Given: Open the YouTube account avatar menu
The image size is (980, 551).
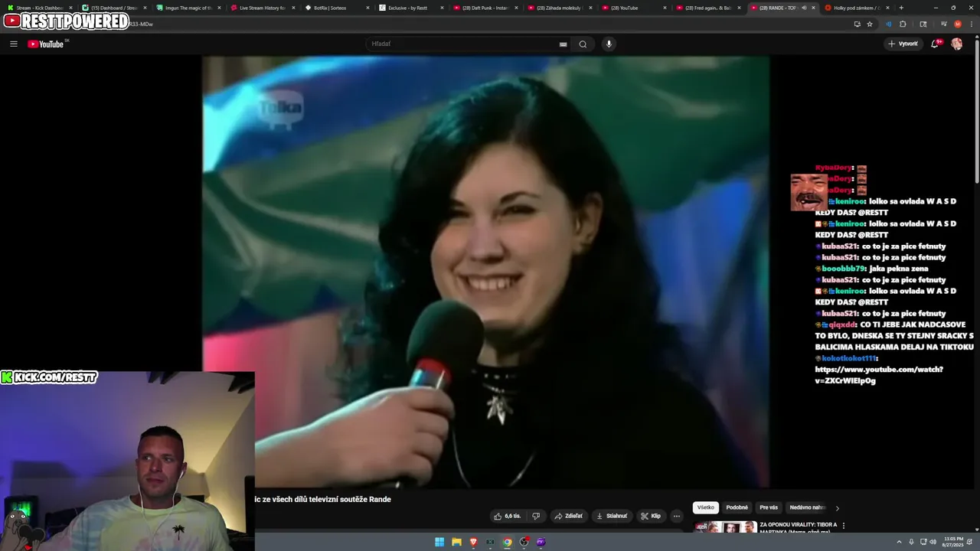Looking at the screenshot, I should coord(957,44).
